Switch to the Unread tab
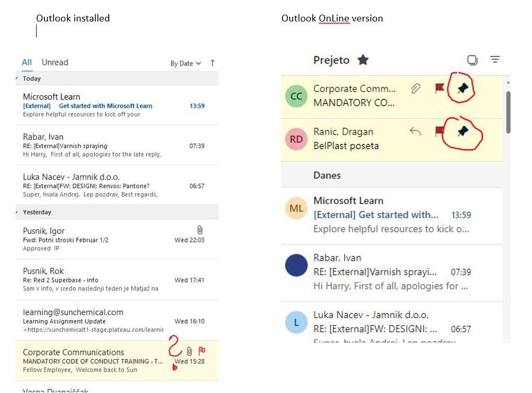Viewport: 532px width, 393px height. pyautogui.click(x=55, y=62)
